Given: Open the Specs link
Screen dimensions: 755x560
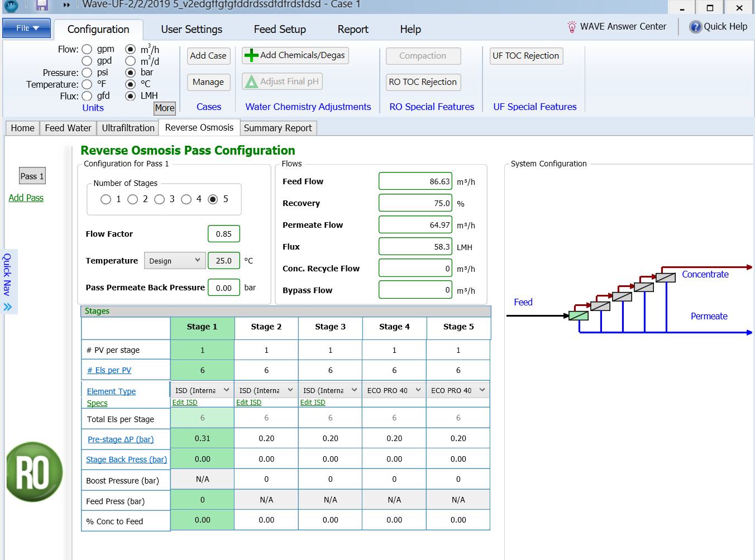Looking at the screenshot, I should (97, 403).
